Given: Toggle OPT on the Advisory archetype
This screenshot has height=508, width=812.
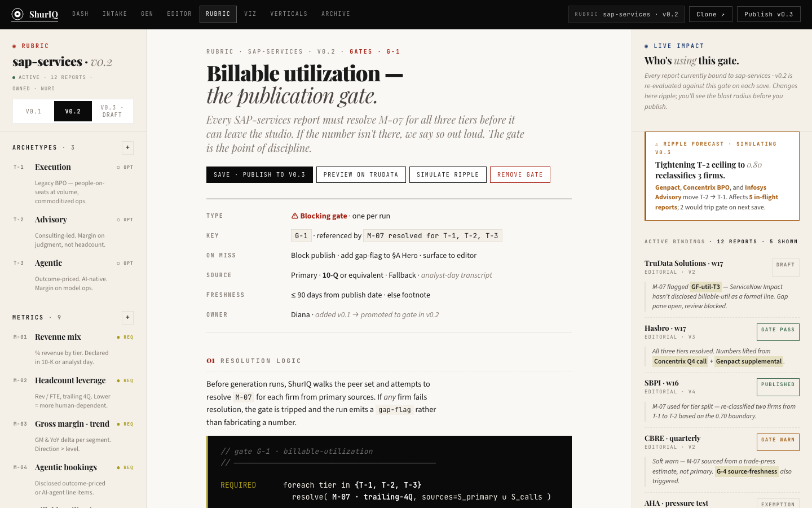Looking at the screenshot, I should [125, 220].
